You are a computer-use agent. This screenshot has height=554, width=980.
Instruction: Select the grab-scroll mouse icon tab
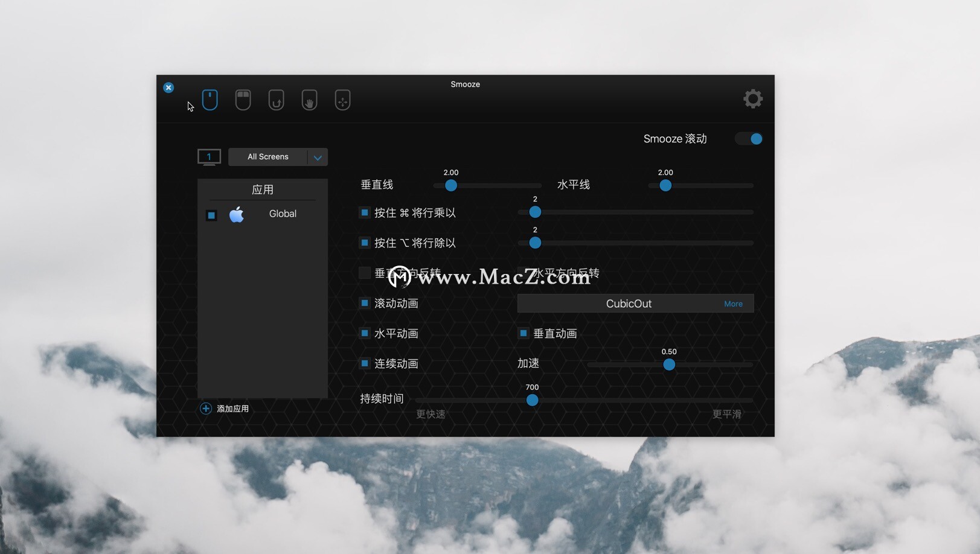tap(277, 100)
